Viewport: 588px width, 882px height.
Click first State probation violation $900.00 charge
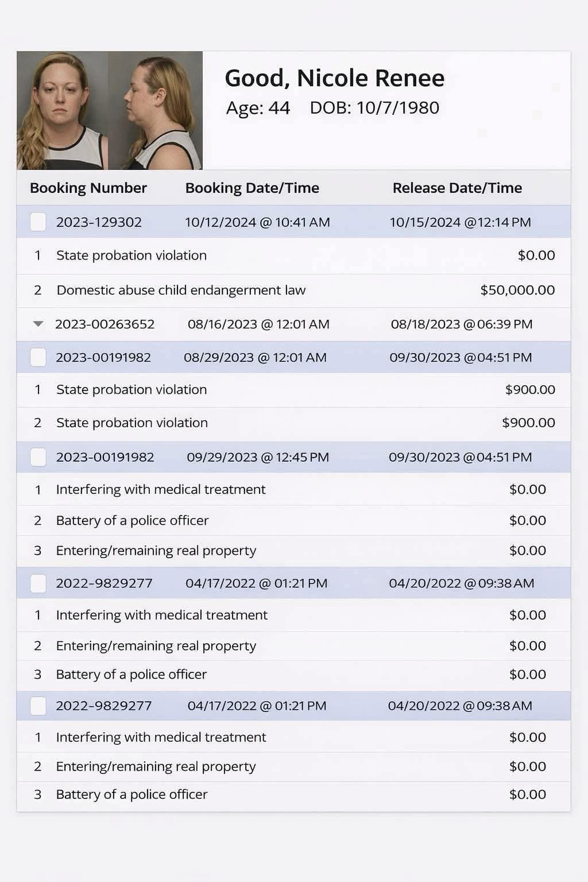pyautogui.click(x=131, y=389)
